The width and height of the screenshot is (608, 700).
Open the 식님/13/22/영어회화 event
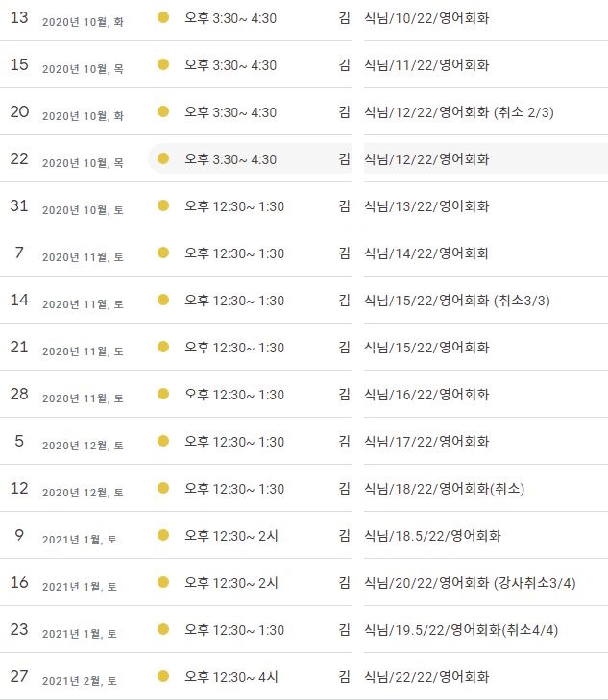[426, 206]
